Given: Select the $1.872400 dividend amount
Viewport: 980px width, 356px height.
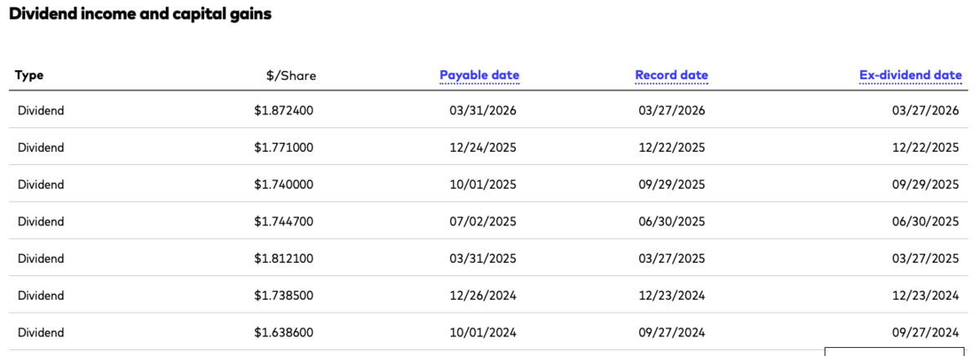Looking at the screenshot, I should pos(283,111).
